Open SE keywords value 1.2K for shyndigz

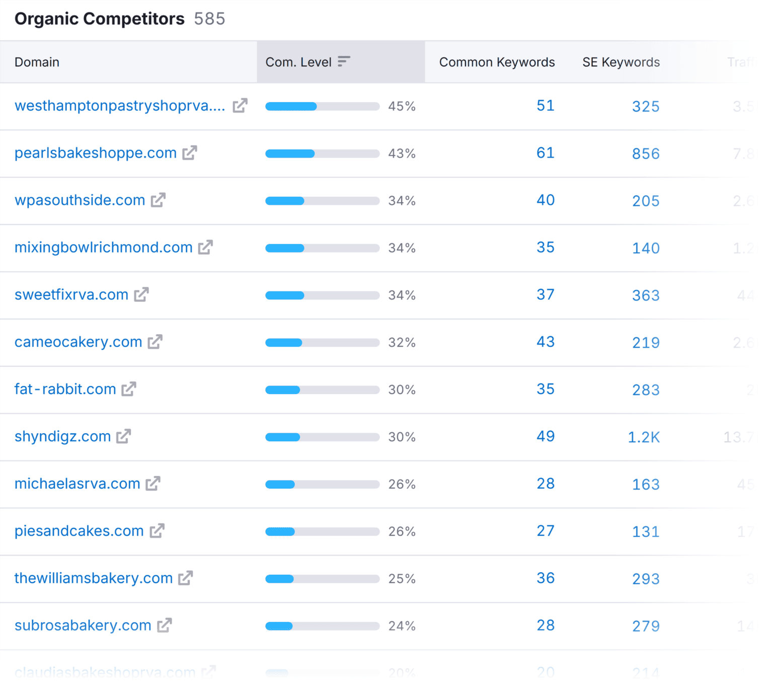pyautogui.click(x=643, y=437)
